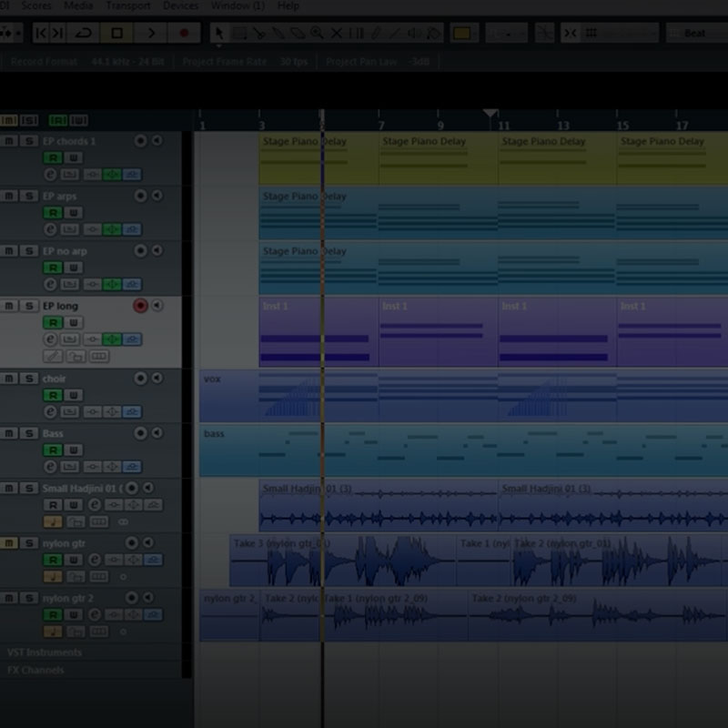Select the Line tool
Image resolution: width=728 pixels, height=728 pixels.
395,34
